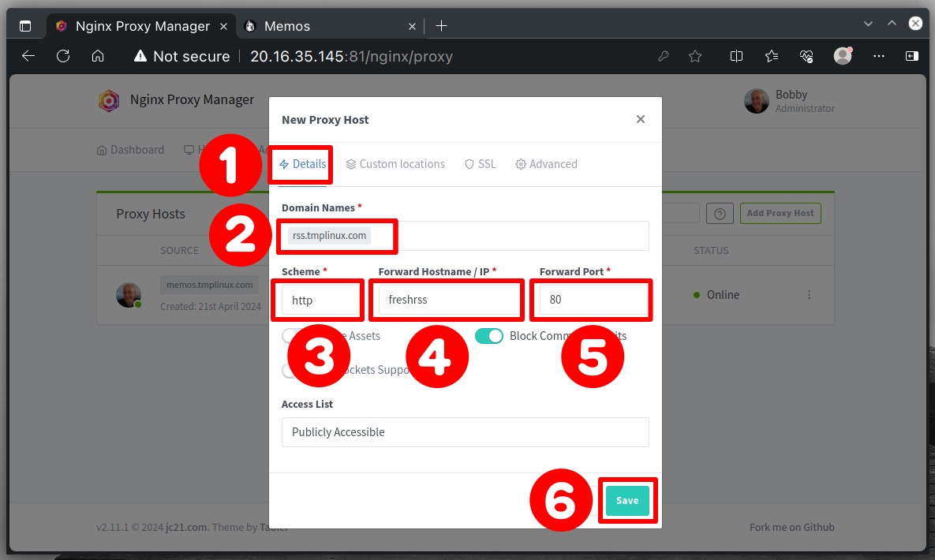This screenshot has height=560, width=935.
Task: Open split screen view
Action: (736, 56)
